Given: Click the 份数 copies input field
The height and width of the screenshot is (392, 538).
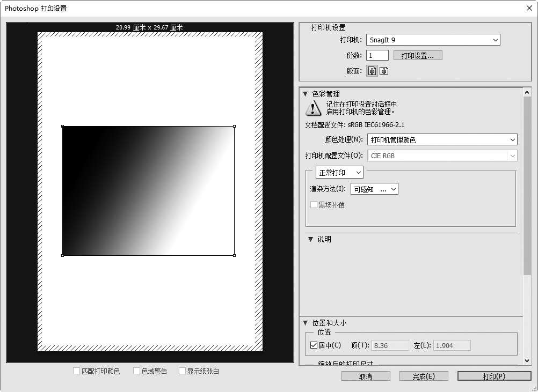Looking at the screenshot, I should click(377, 55).
